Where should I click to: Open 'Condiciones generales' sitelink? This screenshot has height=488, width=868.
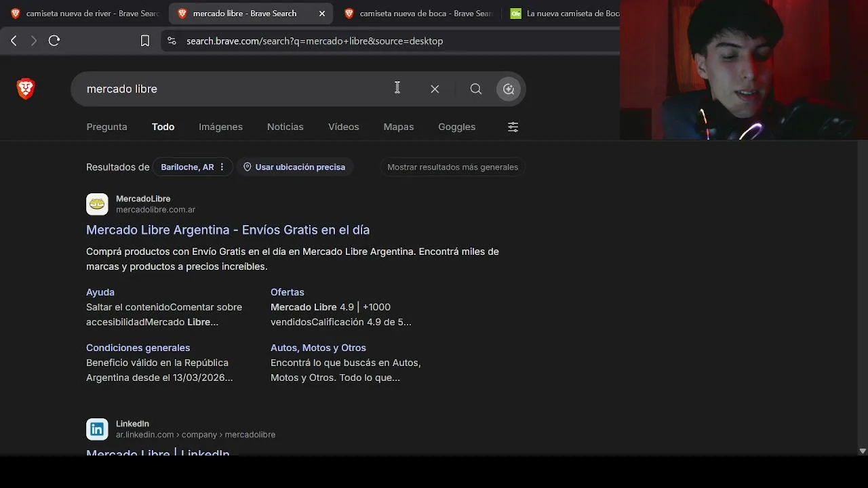point(138,348)
